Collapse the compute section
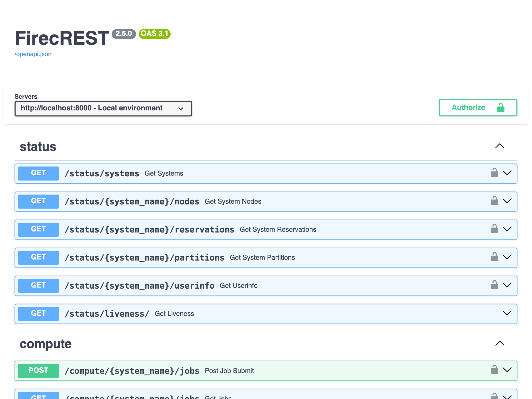Viewport: 532px width, 399px height. click(x=500, y=343)
